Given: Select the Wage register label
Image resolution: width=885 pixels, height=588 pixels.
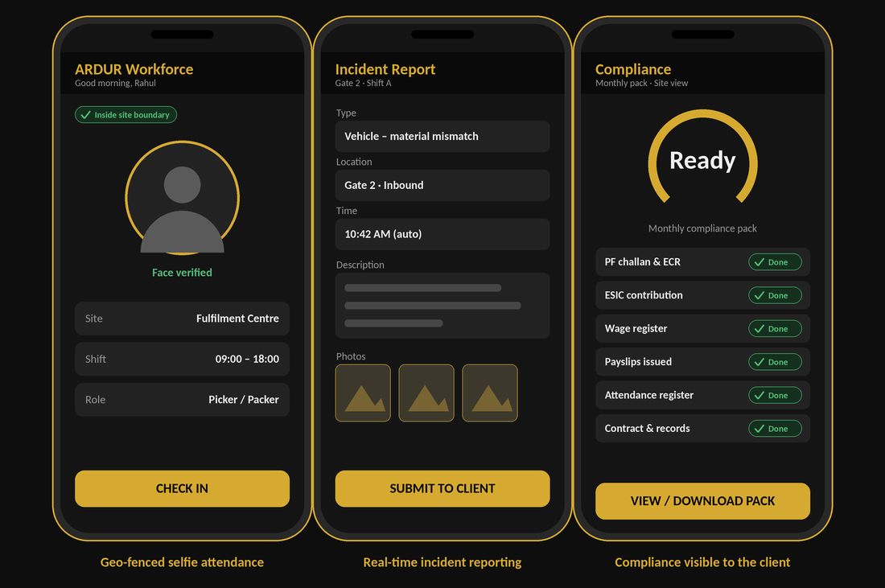Looking at the screenshot, I should click(636, 328).
